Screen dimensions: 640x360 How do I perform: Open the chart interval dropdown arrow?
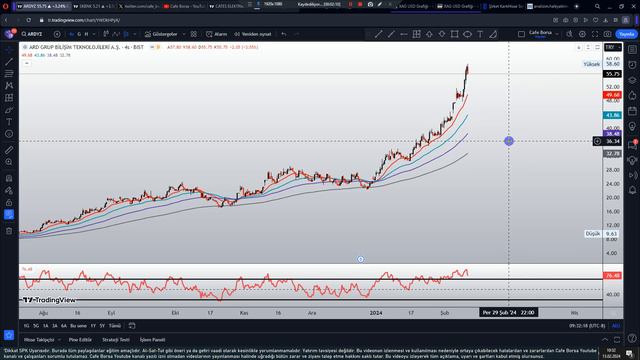coord(93,34)
